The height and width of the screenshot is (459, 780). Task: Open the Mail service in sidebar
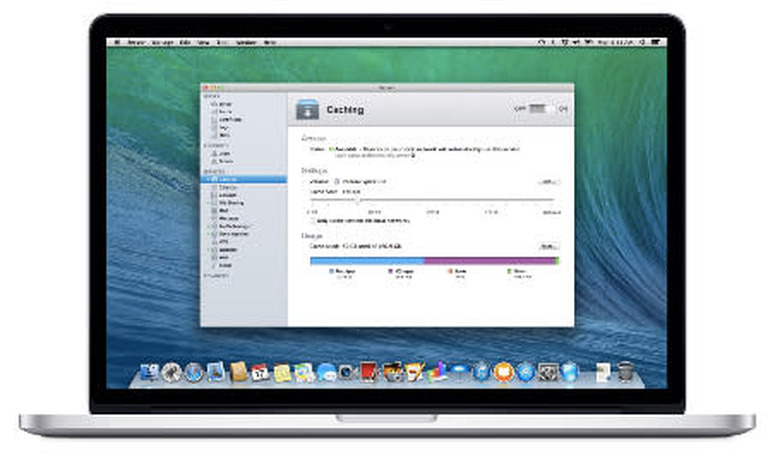pos(223,210)
